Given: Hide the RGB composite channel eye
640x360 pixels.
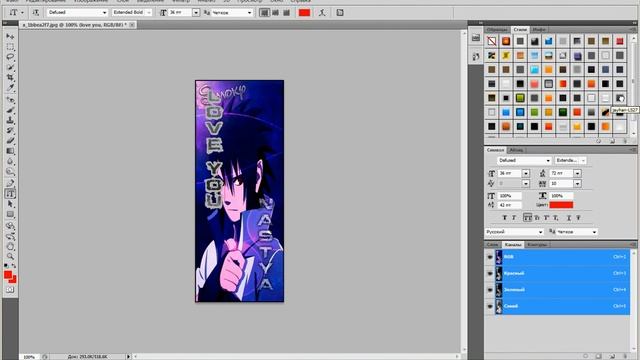Looking at the screenshot, I should coord(490,257).
